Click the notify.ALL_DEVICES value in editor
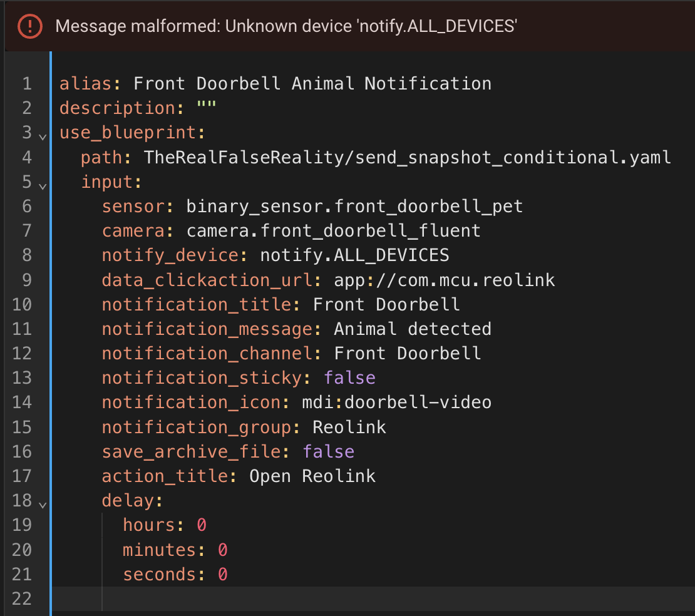This screenshot has width=695, height=616. pyautogui.click(x=354, y=255)
